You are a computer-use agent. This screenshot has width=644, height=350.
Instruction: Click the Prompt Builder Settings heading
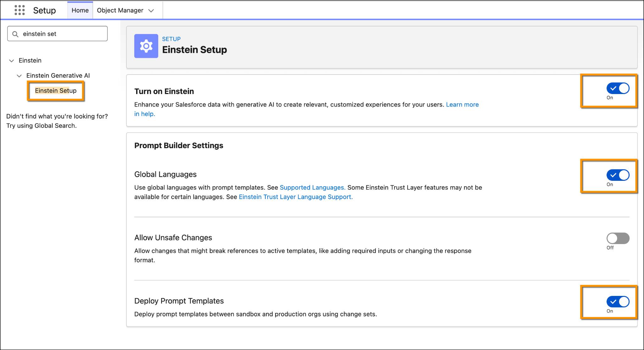179,145
